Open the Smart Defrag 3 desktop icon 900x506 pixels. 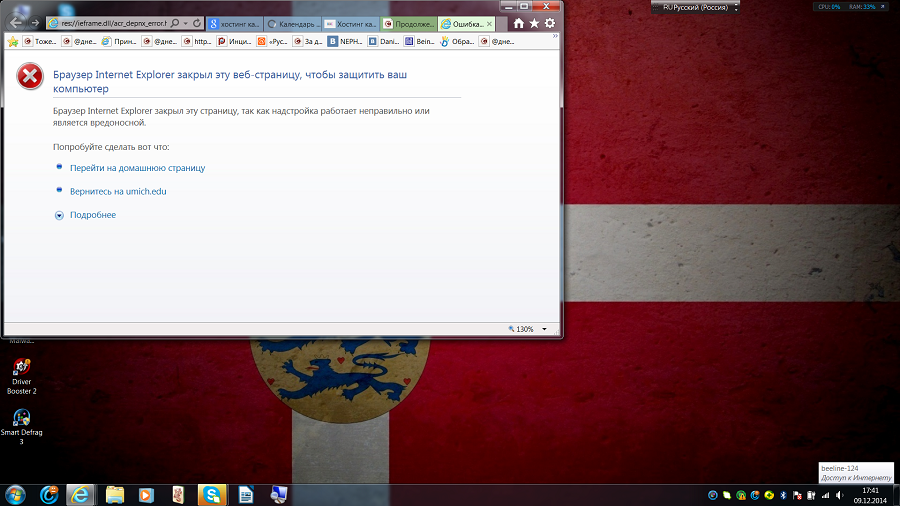click(x=22, y=427)
